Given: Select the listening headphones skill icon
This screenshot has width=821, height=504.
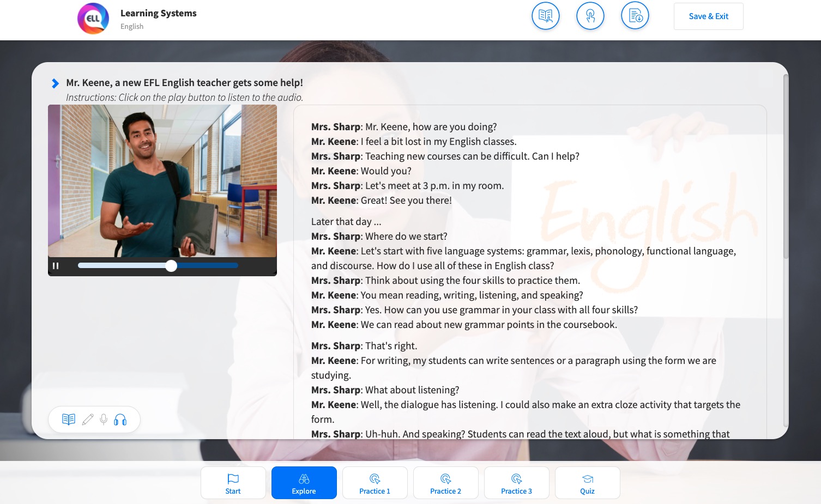Looking at the screenshot, I should 120,420.
